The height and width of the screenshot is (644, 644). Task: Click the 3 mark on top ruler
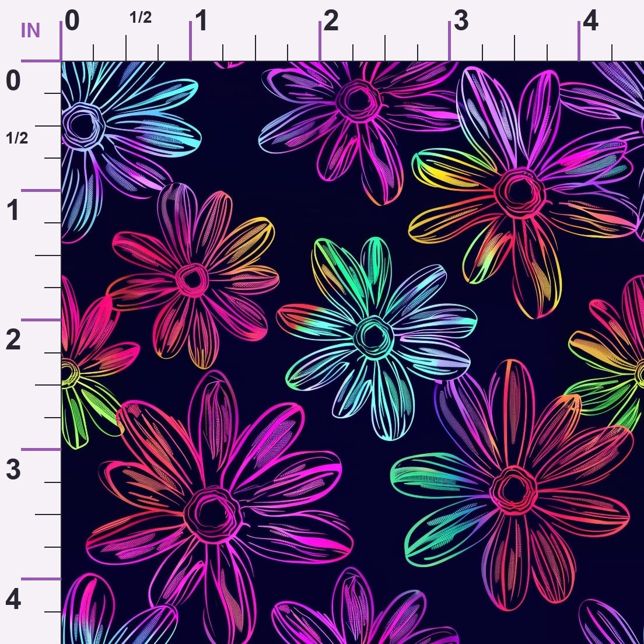tap(461, 20)
